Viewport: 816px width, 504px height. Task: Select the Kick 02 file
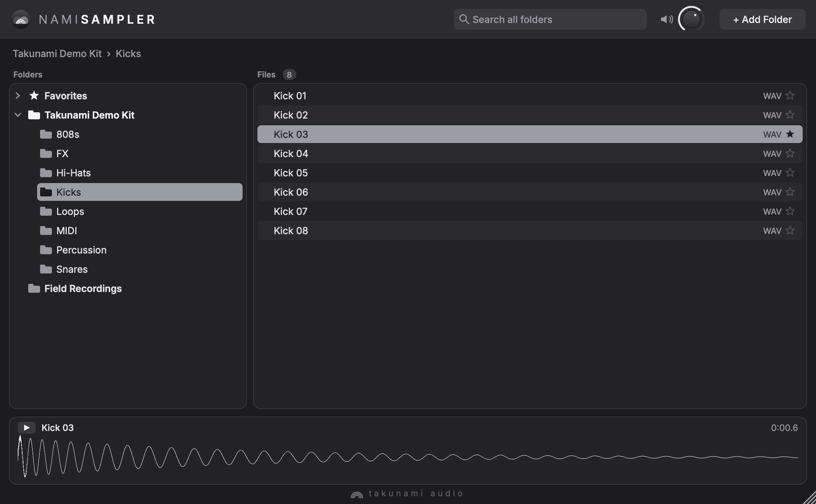530,115
